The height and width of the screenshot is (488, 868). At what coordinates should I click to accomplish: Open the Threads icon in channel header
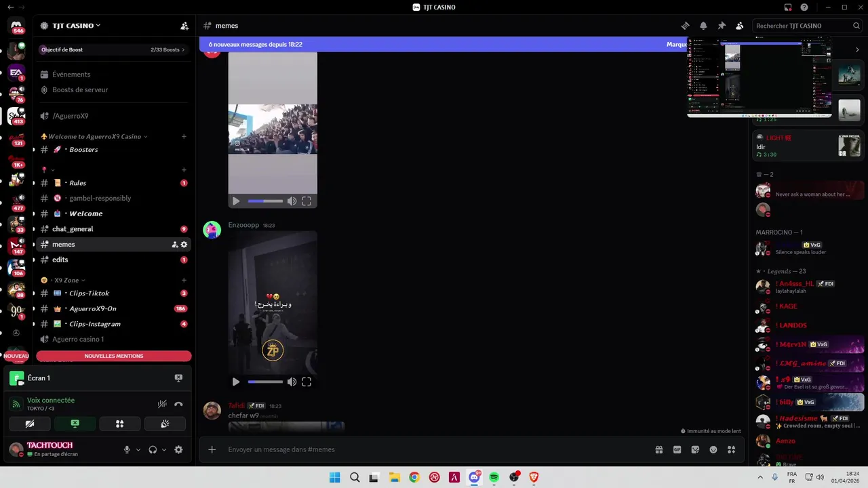coord(686,26)
